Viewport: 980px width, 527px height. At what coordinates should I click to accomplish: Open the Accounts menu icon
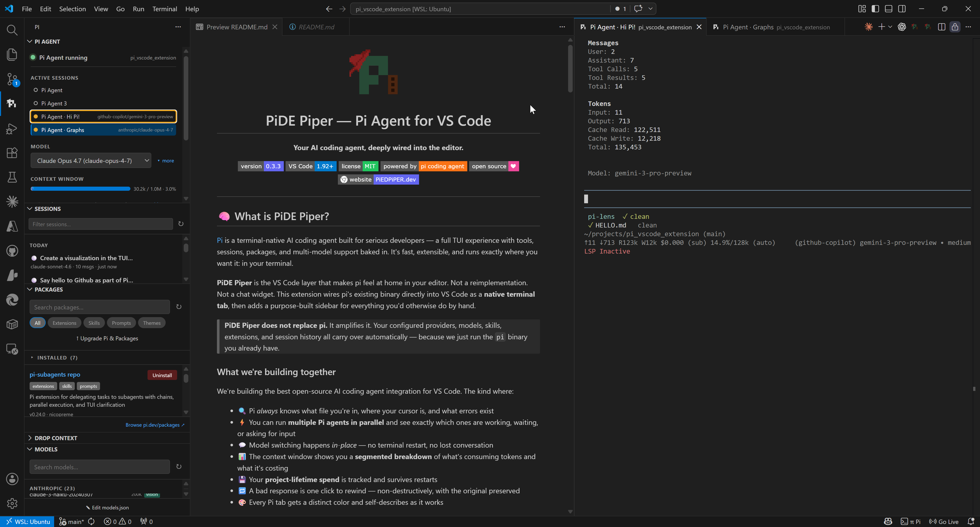coord(12,479)
